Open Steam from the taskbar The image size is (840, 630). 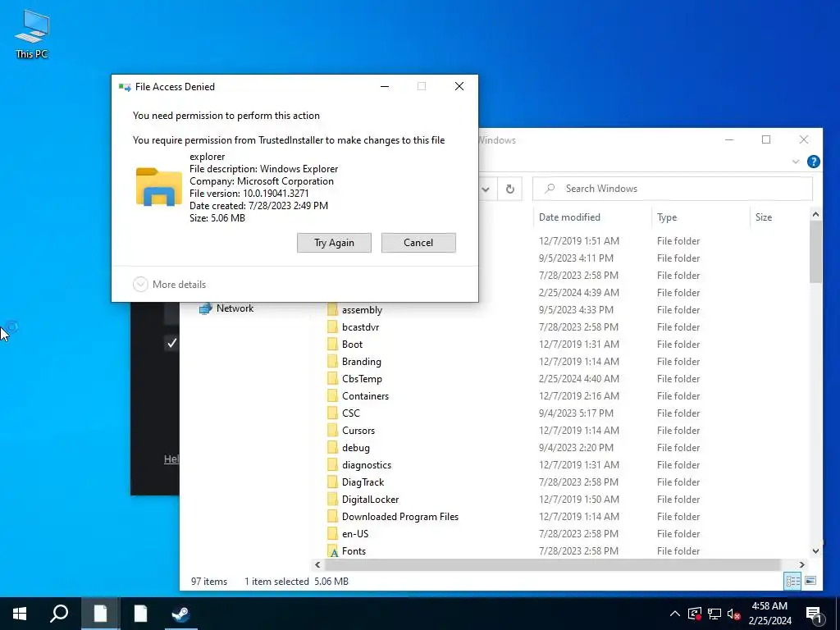[x=180, y=614]
